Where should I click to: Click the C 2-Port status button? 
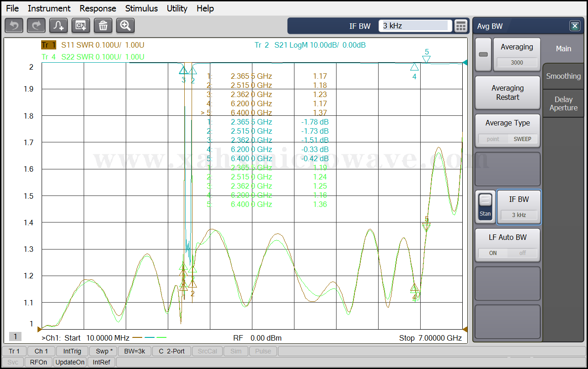point(171,351)
